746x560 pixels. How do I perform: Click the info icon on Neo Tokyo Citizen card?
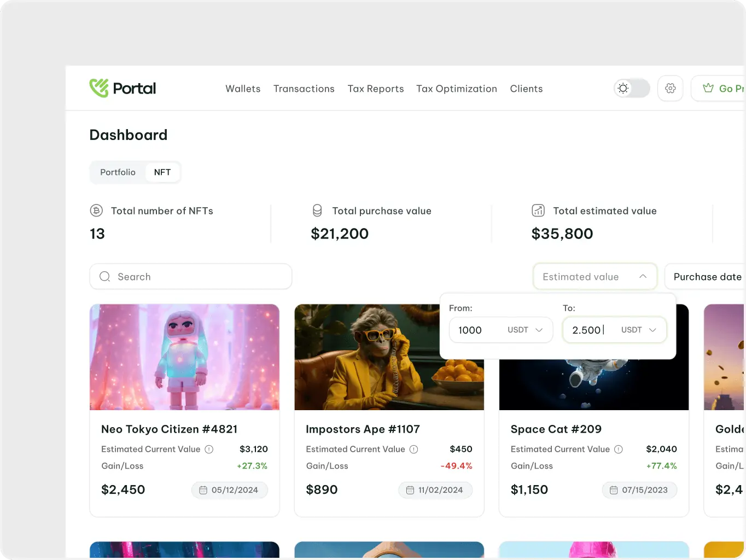point(209,449)
